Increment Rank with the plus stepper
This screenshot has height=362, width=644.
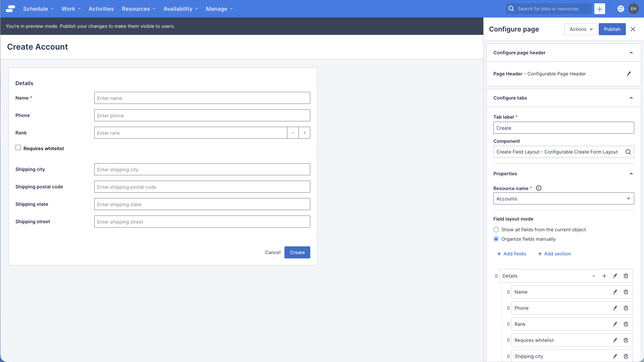click(304, 133)
